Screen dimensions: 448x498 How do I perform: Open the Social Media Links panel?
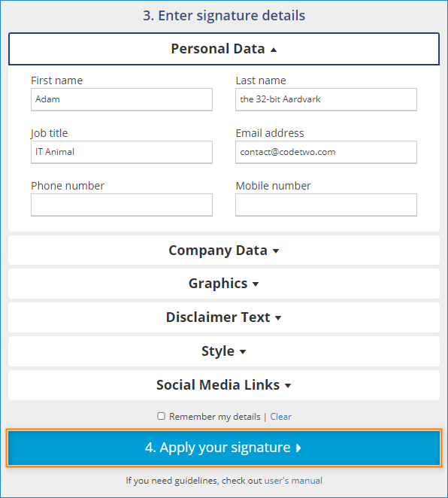224,385
